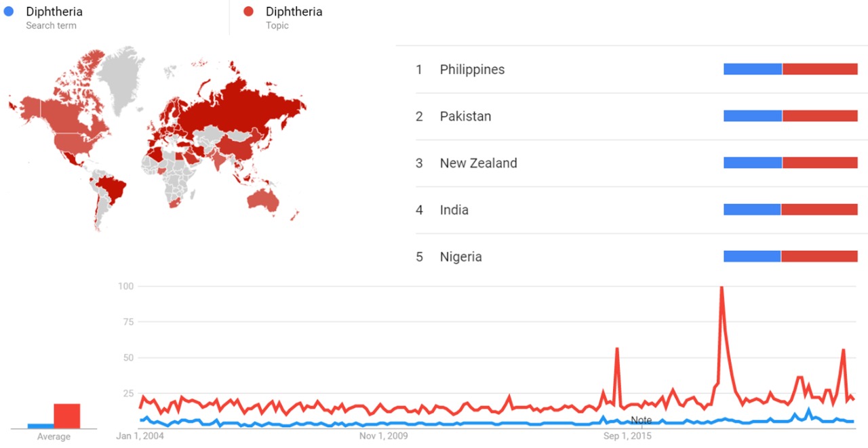The image size is (868, 448).
Task: Click the red Average bar
Action: [x=67, y=416]
